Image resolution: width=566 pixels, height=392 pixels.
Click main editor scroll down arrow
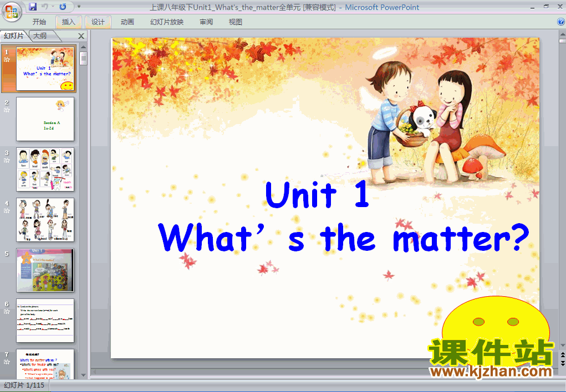click(x=562, y=345)
